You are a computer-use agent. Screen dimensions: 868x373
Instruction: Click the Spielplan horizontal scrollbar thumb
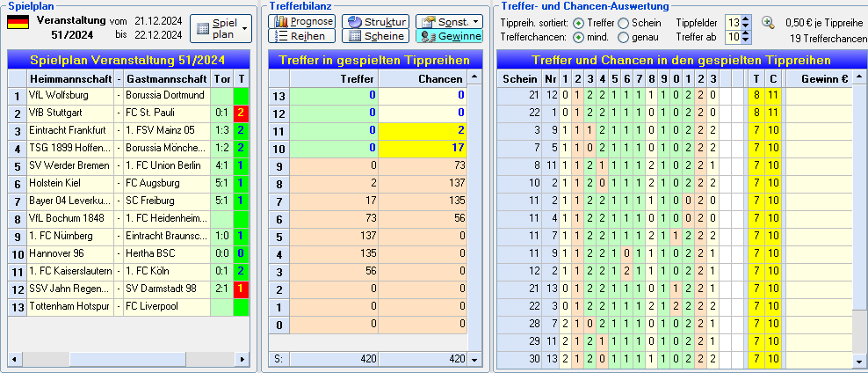point(127,359)
